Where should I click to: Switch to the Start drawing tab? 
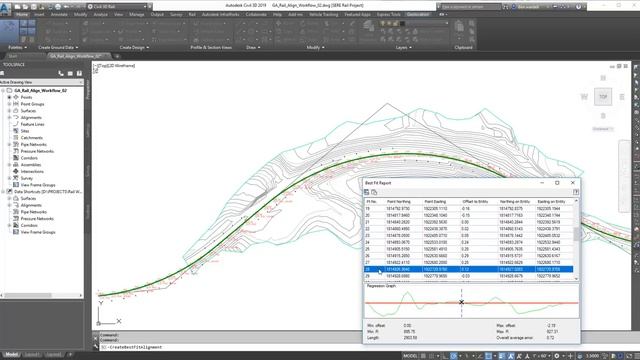13,56
